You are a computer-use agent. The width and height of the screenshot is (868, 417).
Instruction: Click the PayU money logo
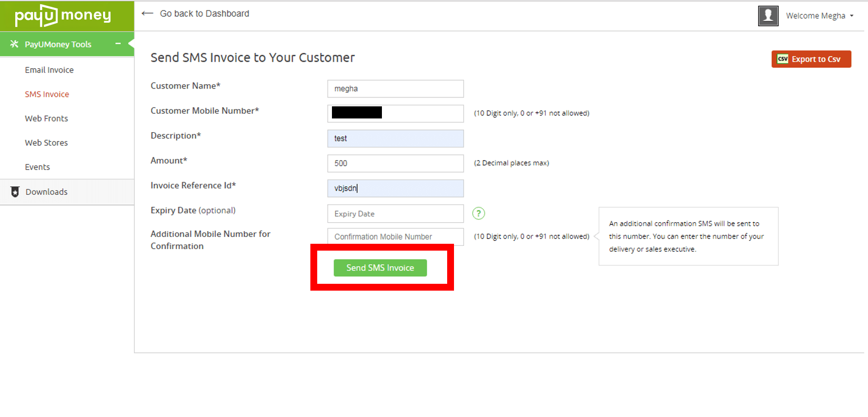pos(63,16)
